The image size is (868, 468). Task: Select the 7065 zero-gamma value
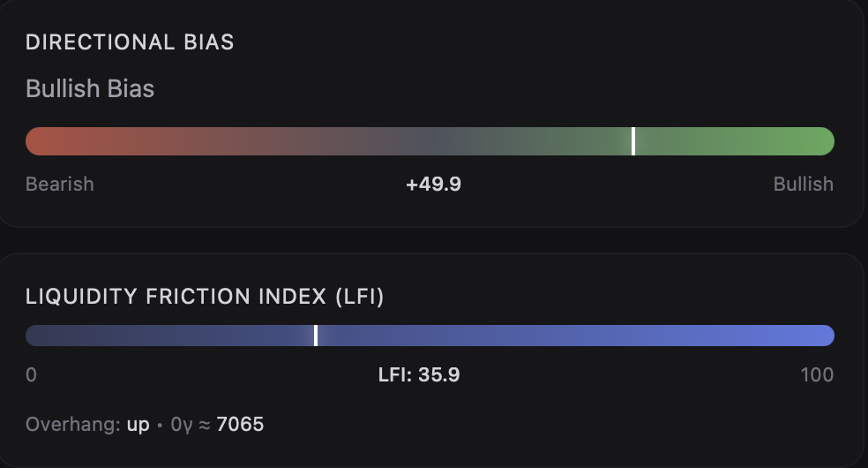click(x=240, y=424)
